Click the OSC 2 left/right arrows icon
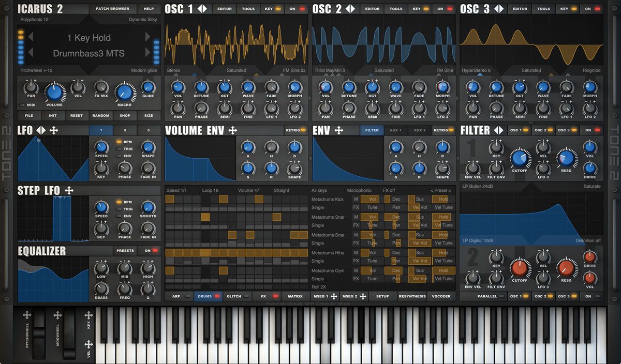Screen dimensions: 621x364 coord(350,9)
